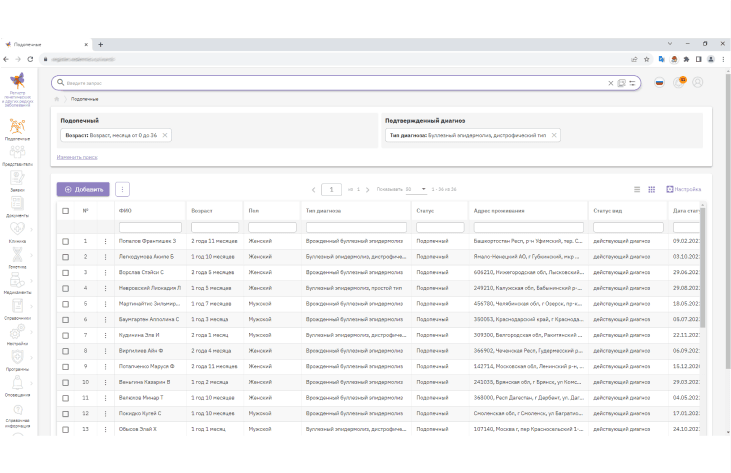Open row 3 three-dot actions menu
Screen dimensions: 731x473
point(105,273)
